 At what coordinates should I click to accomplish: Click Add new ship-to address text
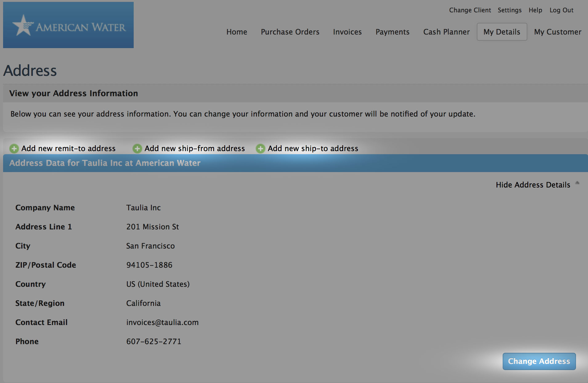(x=313, y=148)
